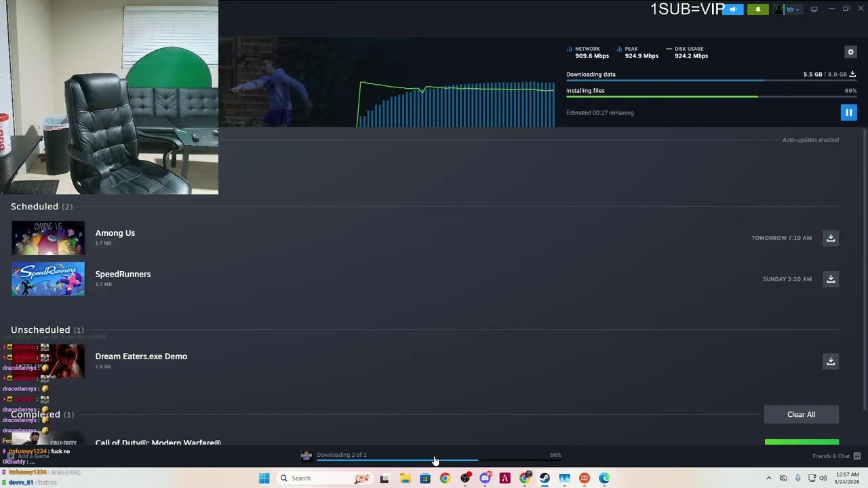Click the Scheduled (2) section header
The width and height of the screenshot is (868, 488).
41,207
